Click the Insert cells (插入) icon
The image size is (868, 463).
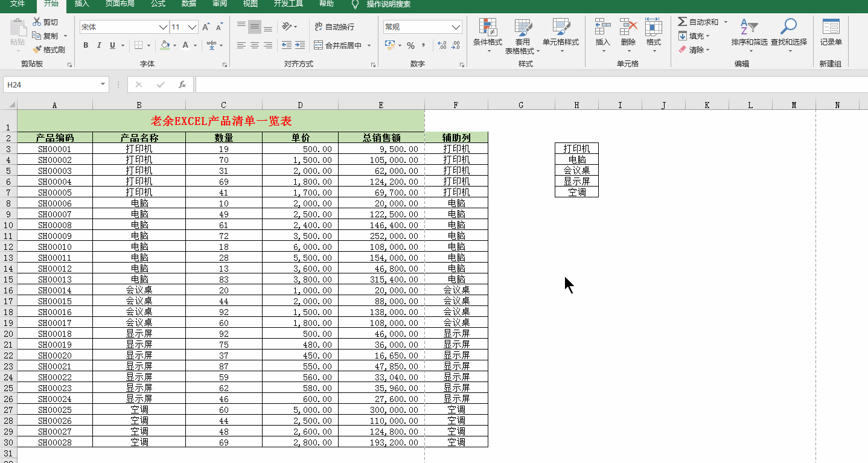pos(602,27)
